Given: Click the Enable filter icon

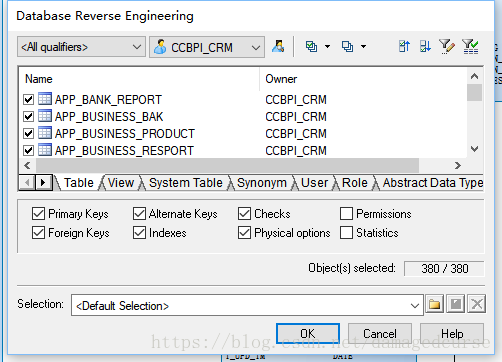Looking at the screenshot, I should (470, 46).
